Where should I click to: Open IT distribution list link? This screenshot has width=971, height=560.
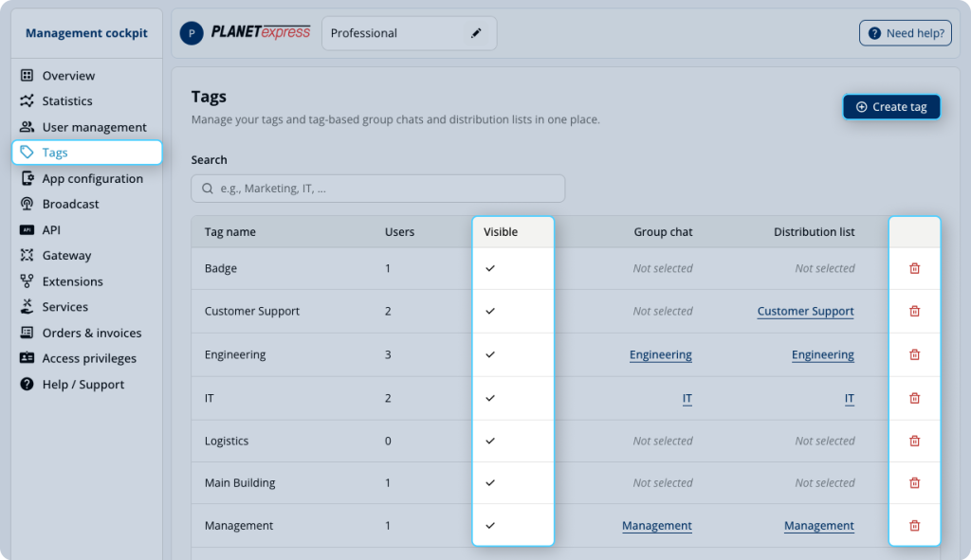[x=850, y=398]
